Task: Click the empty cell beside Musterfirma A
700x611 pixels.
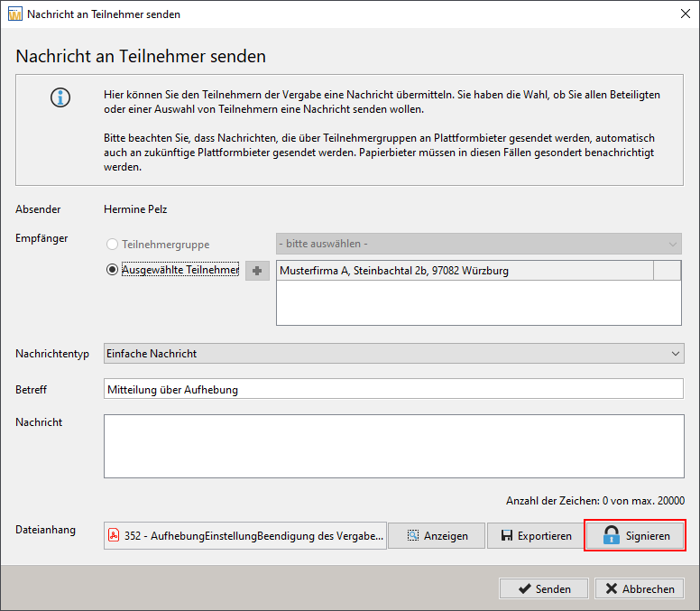Action: click(x=667, y=271)
